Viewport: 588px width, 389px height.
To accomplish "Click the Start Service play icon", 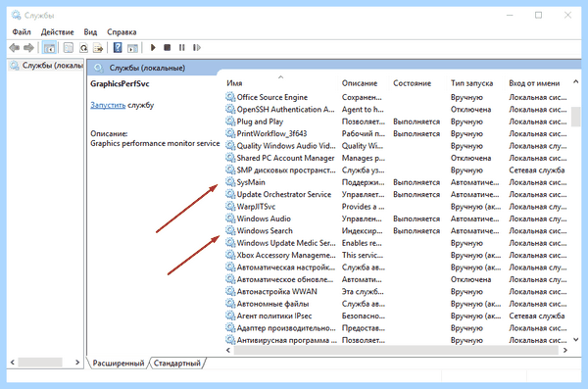I will click(153, 48).
